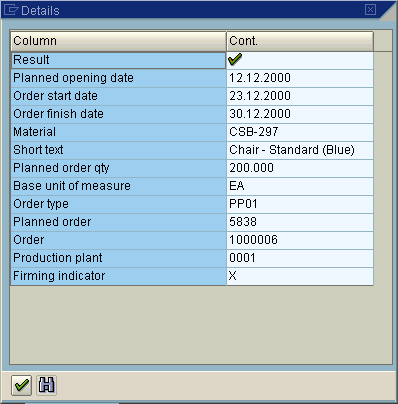Click the green check in Result row
Viewport: 398px width, 404px height.
click(235, 59)
